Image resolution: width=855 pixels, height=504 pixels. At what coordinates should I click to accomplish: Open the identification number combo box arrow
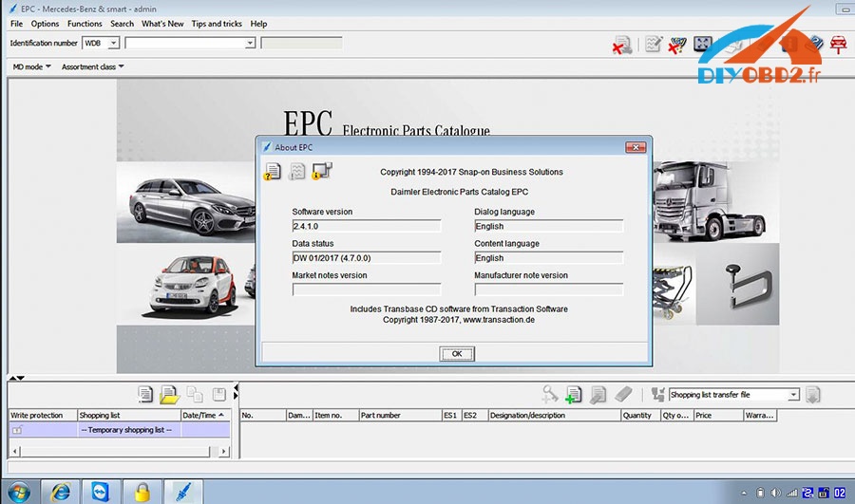click(250, 43)
